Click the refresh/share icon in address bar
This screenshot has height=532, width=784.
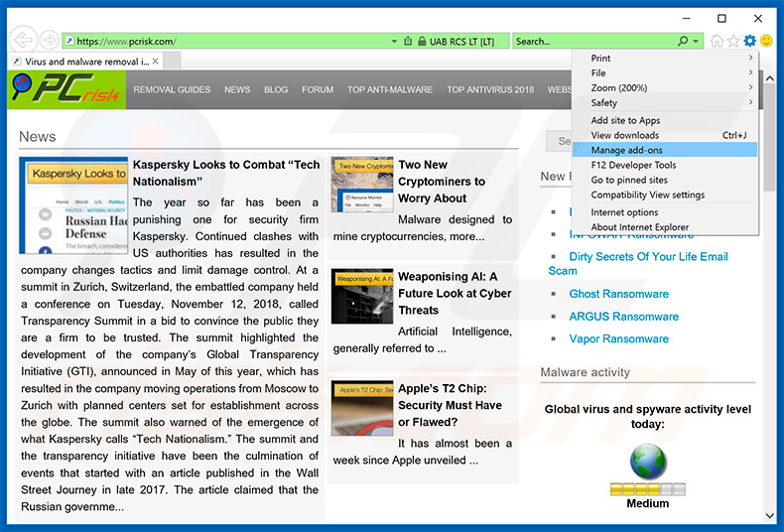(408, 41)
